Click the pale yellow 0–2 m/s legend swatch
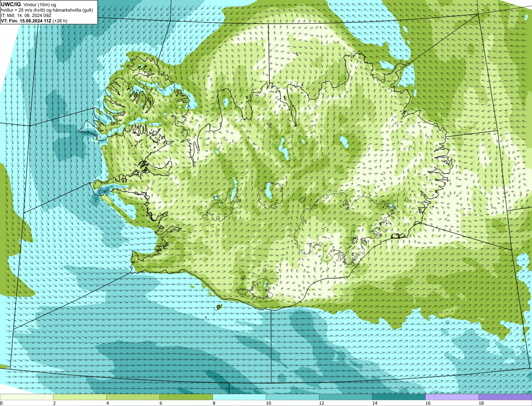This screenshot has width=532, height=406. pos(27,397)
